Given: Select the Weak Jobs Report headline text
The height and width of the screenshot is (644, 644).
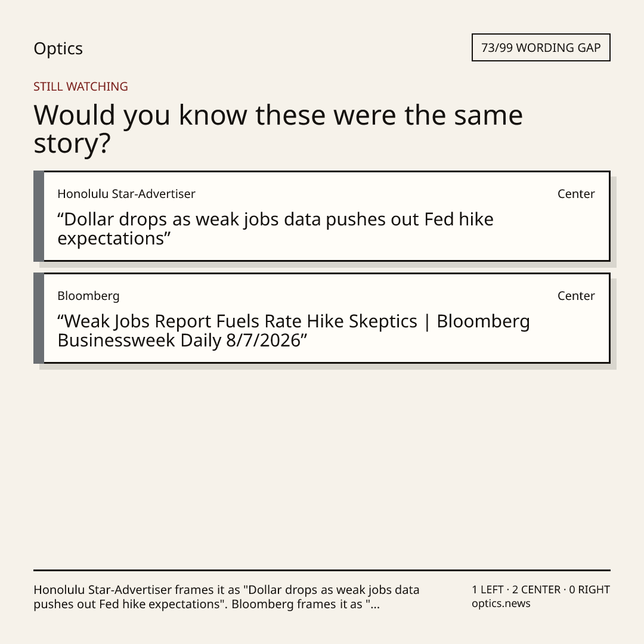Looking at the screenshot, I should pos(293,330).
